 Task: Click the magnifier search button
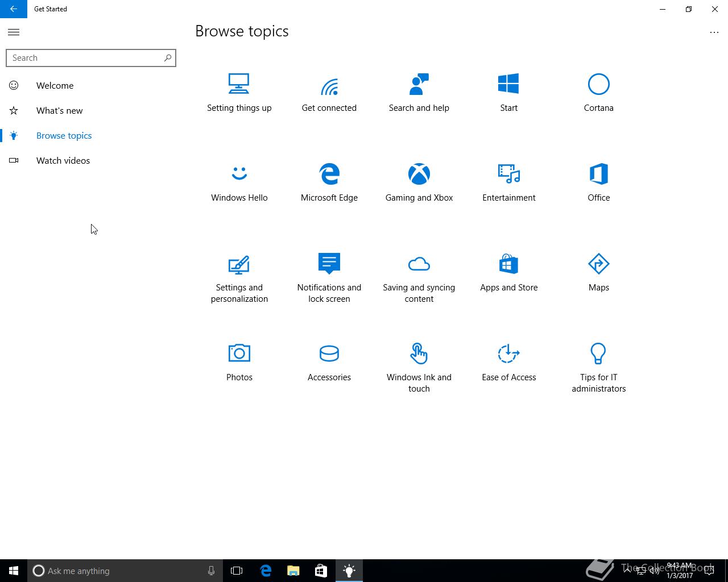[x=168, y=58]
